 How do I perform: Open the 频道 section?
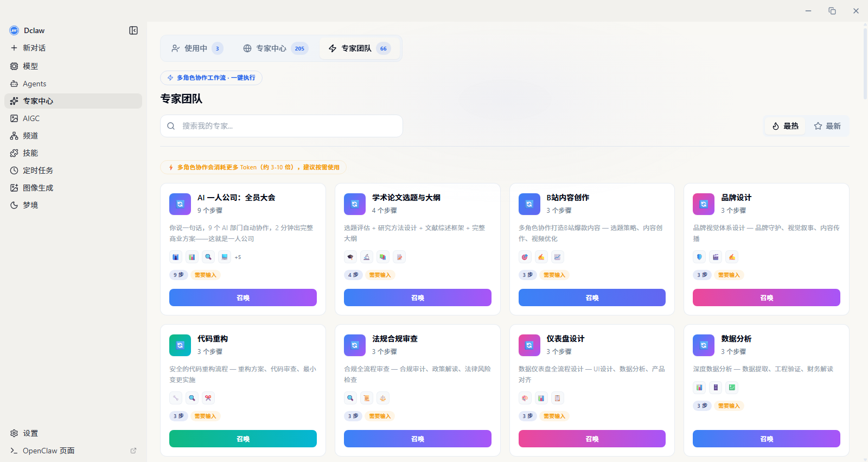click(73, 136)
